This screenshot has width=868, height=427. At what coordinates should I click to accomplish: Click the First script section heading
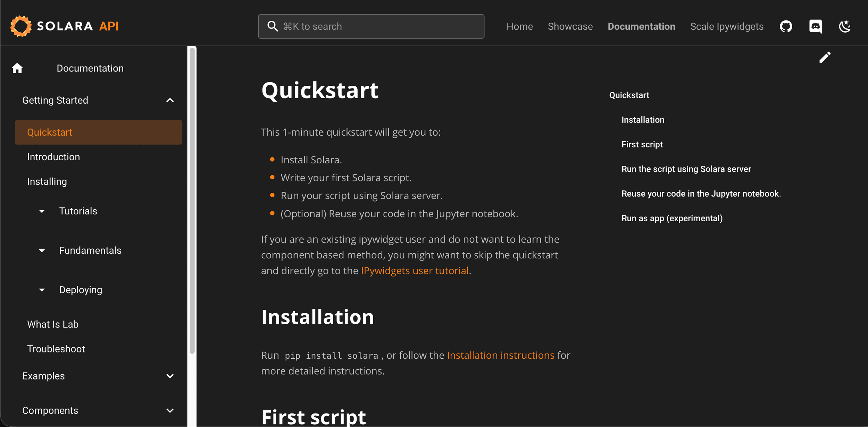tap(314, 417)
